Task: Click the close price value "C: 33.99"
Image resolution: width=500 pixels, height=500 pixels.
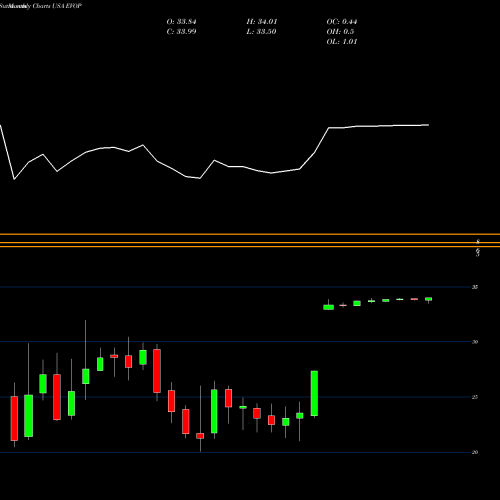Action: click(x=181, y=32)
